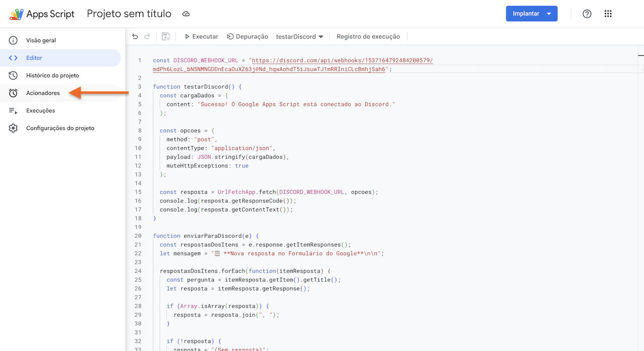Click the Acionadores alarm clock icon
644x351 pixels.
click(14, 93)
